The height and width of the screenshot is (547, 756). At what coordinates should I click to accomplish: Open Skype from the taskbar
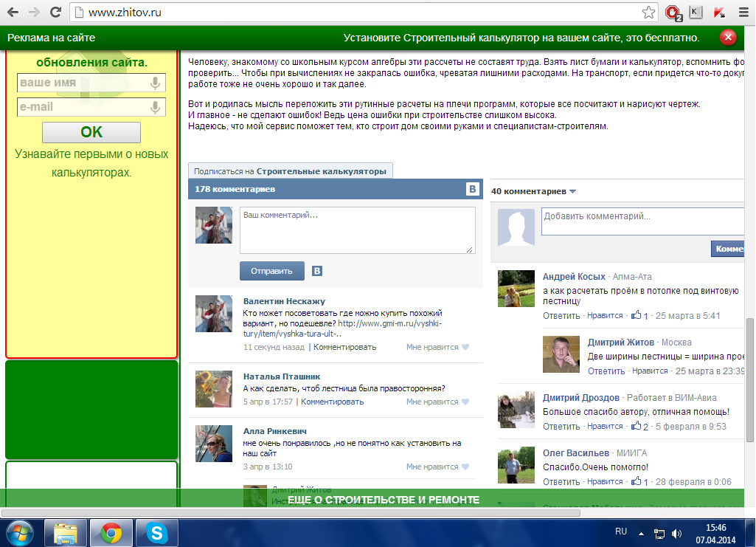[157, 533]
